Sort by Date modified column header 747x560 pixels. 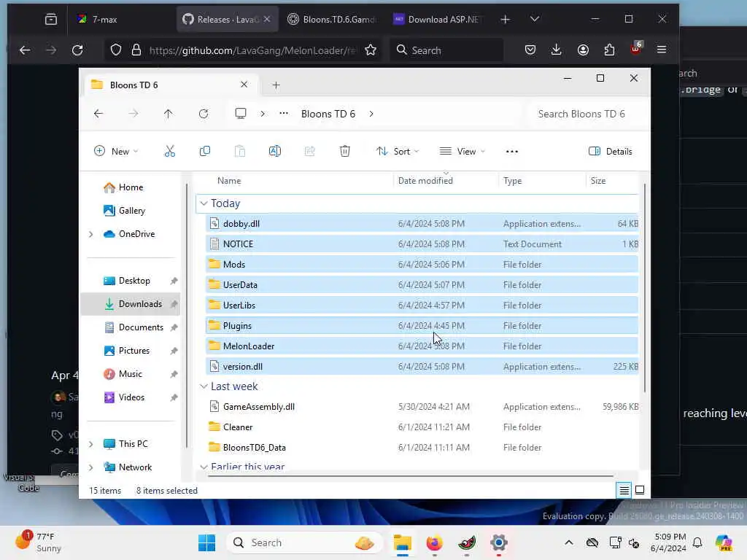click(x=425, y=181)
